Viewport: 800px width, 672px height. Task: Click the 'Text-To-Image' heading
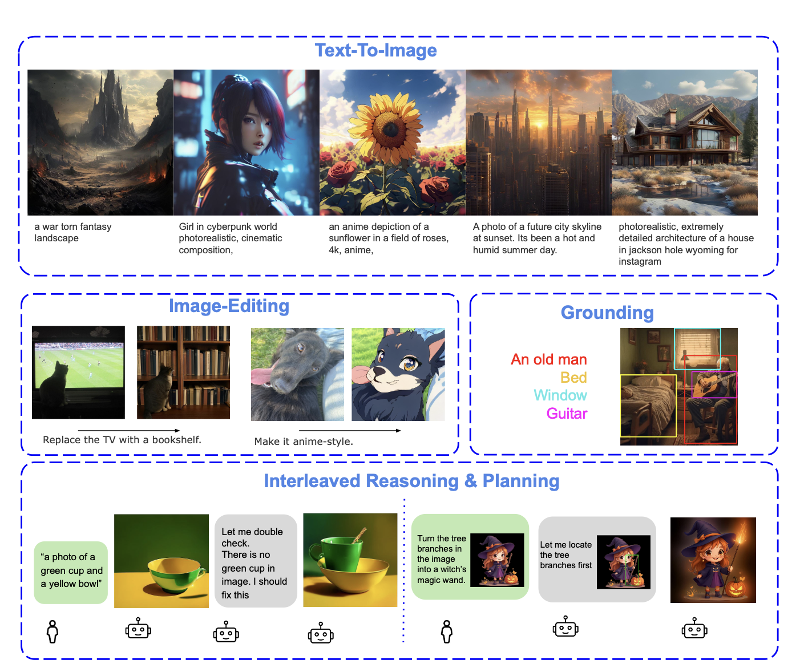click(376, 50)
